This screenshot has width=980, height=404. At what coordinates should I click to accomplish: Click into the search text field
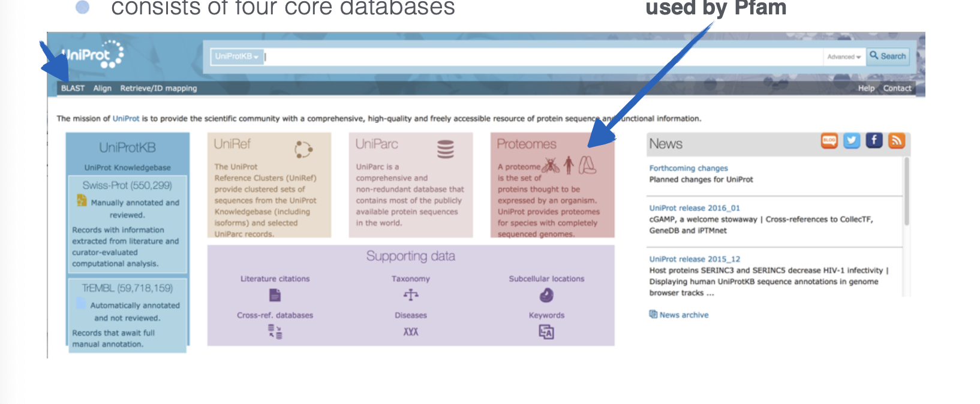tap(540, 57)
